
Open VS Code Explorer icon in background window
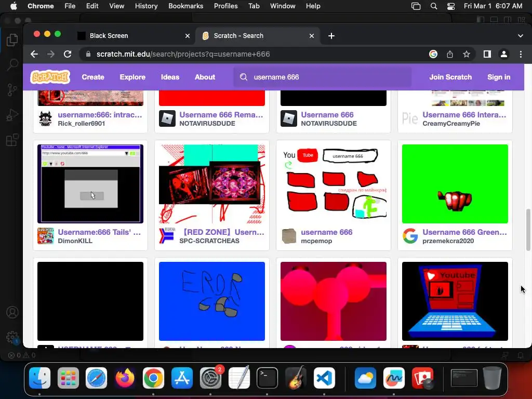(12, 40)
